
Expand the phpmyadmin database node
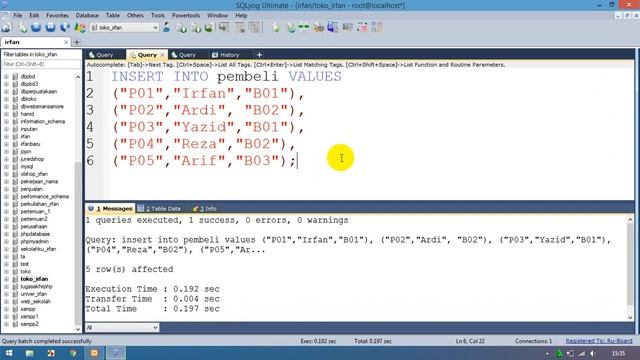(x=6, y=241)
